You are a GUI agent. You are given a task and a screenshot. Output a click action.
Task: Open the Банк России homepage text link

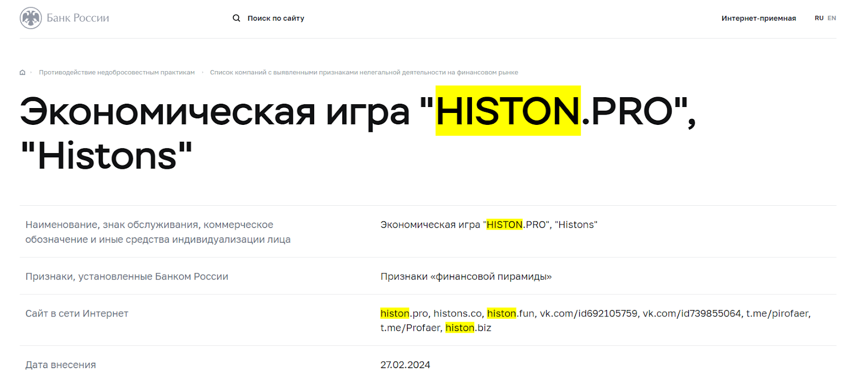(x=78, y=18)
